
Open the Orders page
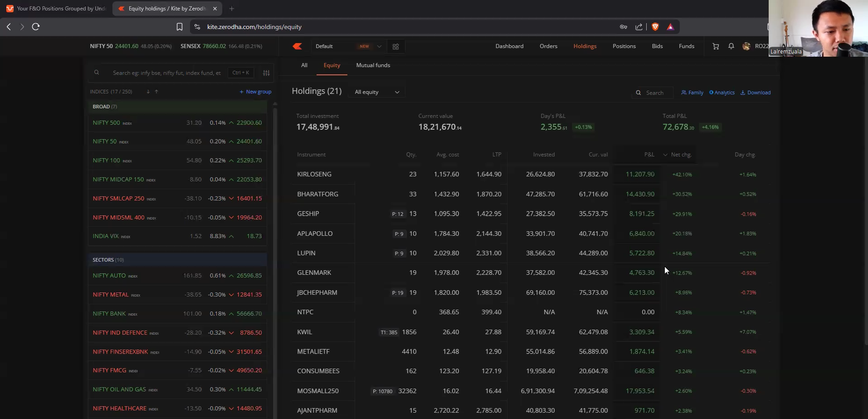click(548, 46)
